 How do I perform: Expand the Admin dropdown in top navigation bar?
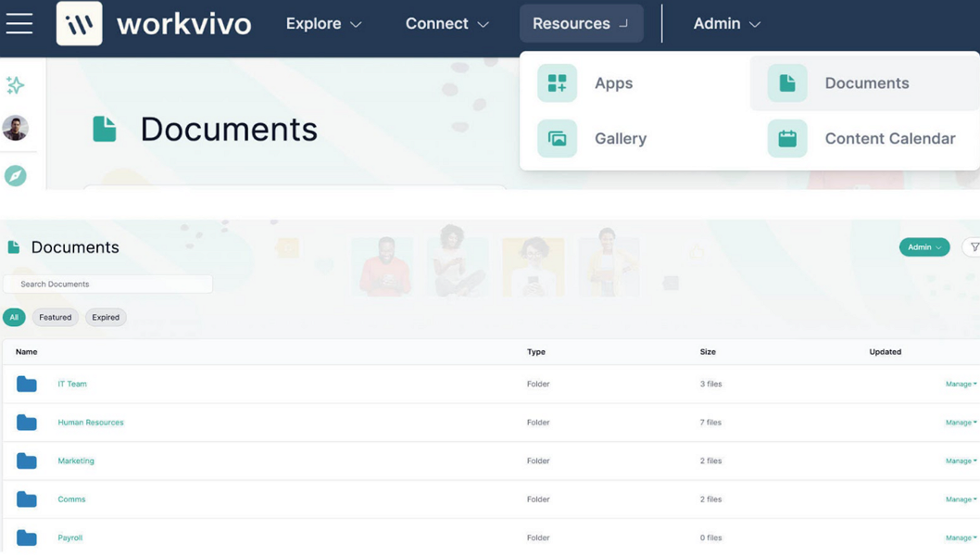point(727,24)
